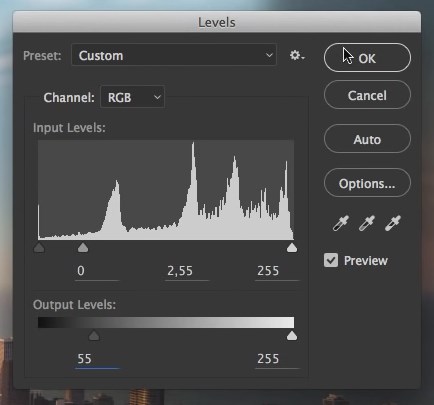Click the Levels dialog title bar
The image size is (434, 405).
(x=217, y=22)
